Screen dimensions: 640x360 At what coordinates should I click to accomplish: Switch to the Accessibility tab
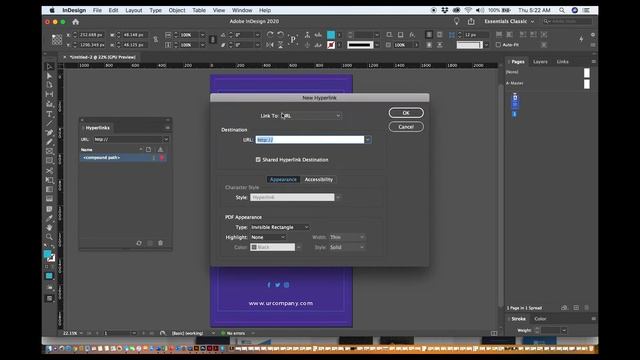(319, 180)
